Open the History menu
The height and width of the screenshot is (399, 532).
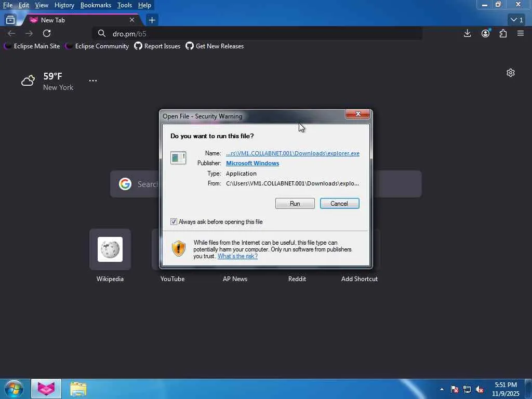tap(64, 5)
